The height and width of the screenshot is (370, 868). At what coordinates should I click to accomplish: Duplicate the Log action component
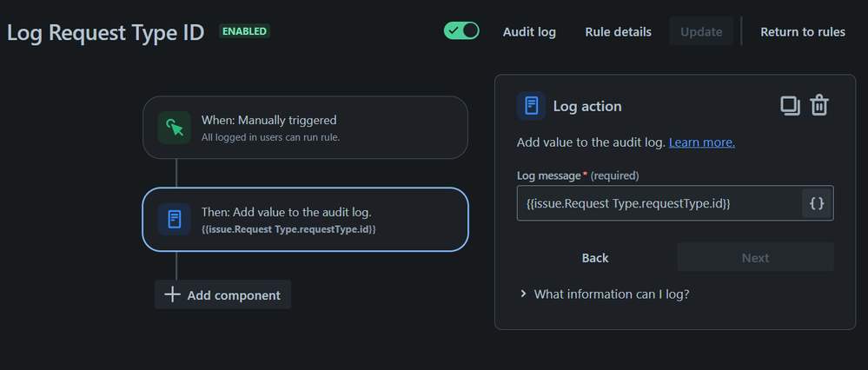[x=790, y=106]
